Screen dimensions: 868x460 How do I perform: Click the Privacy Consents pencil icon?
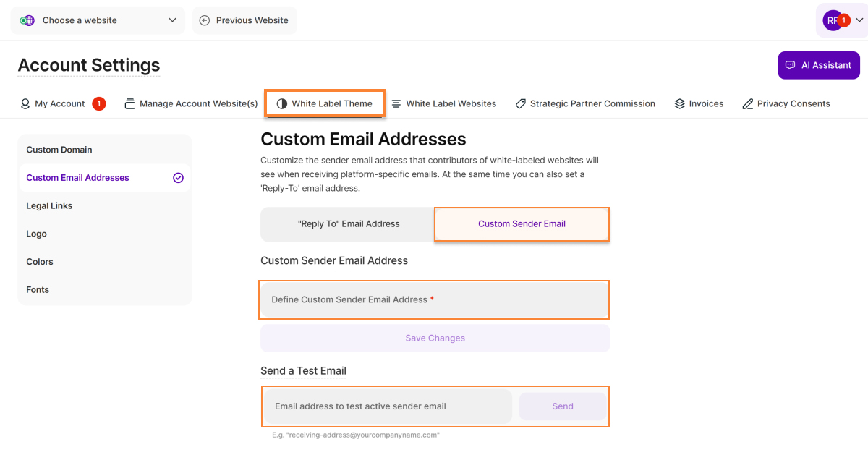(x=748, y=104)
